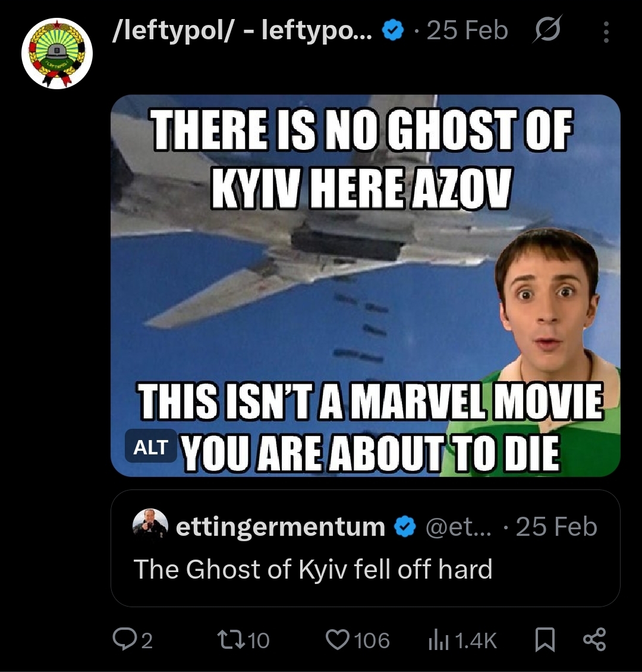This screenshot has height=672, width=642.
Task: Click the main post's 25 Feb timestamp
Action: pyautogui.click(x=467, y=31)
